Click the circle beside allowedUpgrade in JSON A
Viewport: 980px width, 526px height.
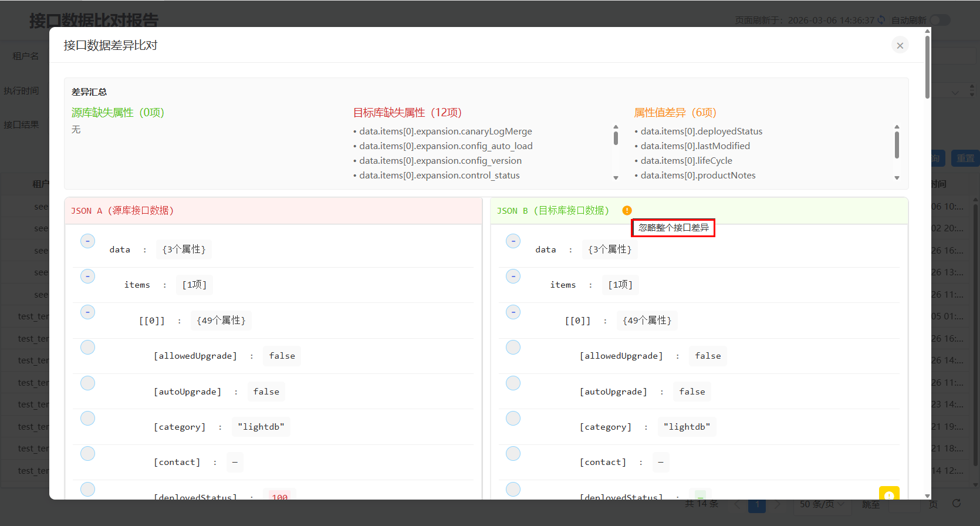pyautogui.click(x=87, y=348)
